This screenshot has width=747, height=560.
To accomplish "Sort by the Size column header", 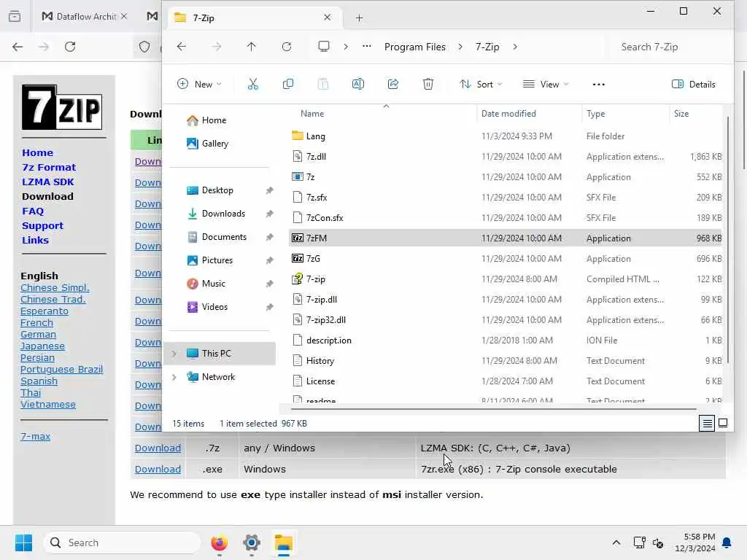I will [681, 114].
